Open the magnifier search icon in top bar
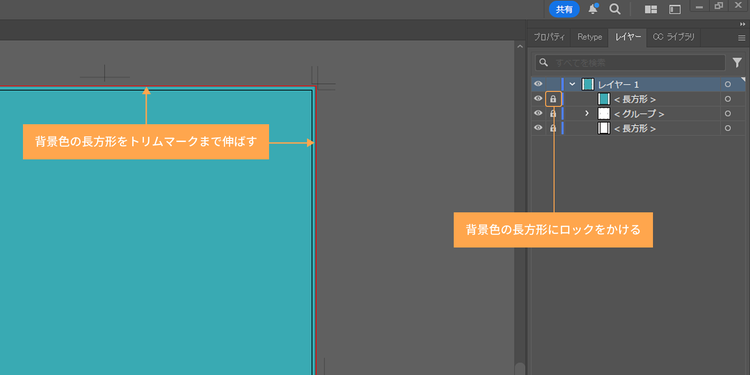Viewport: 750px width, 375px height. (x=615, y=9)
